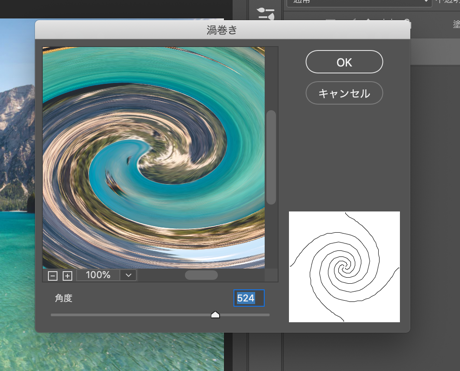
Task: Click the 角度 label
Action: (x=63, y=298)
